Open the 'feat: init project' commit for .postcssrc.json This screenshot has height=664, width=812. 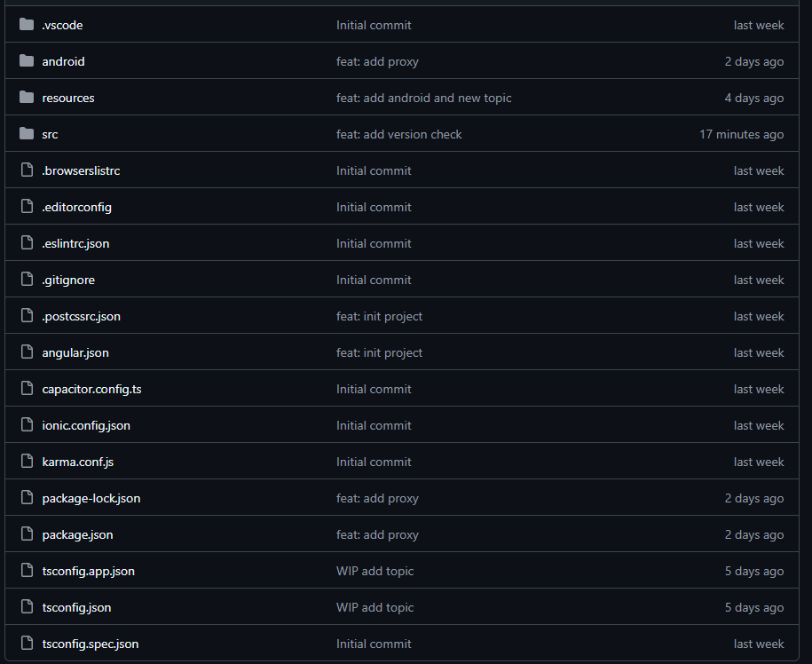click(x=379, y=316)
